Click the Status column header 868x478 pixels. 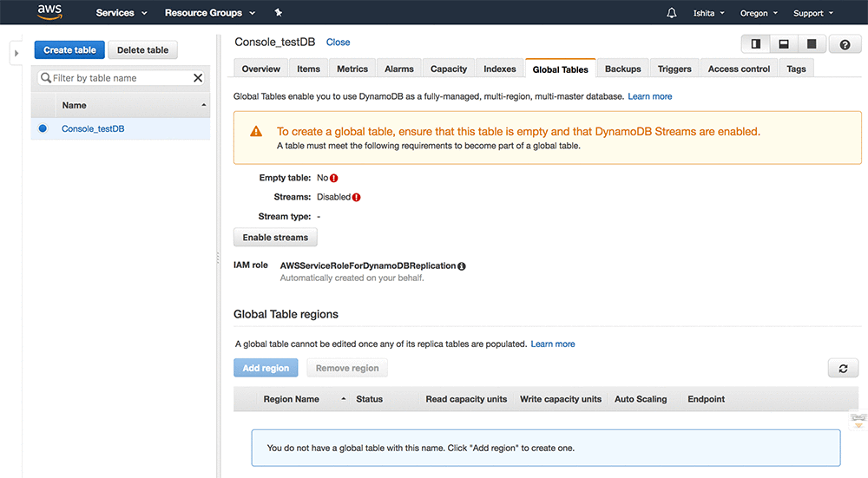[369, 399]
